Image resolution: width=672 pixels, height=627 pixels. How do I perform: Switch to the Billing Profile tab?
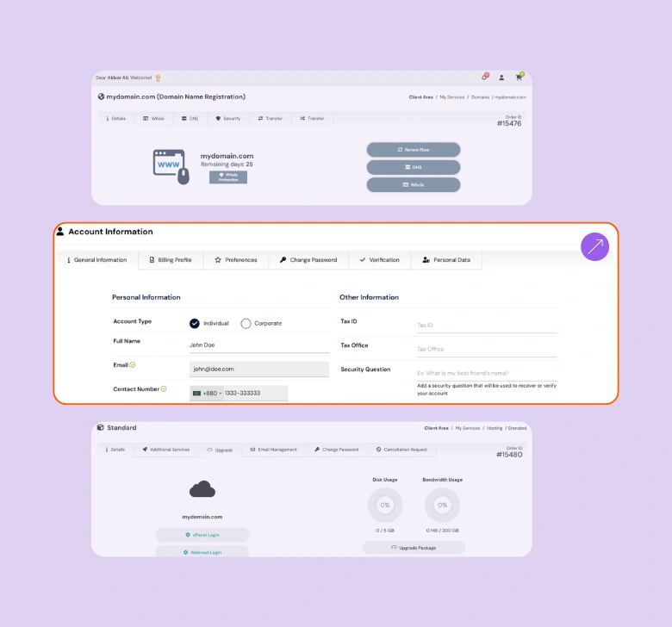pyautogui.click(x=171, y=260)
